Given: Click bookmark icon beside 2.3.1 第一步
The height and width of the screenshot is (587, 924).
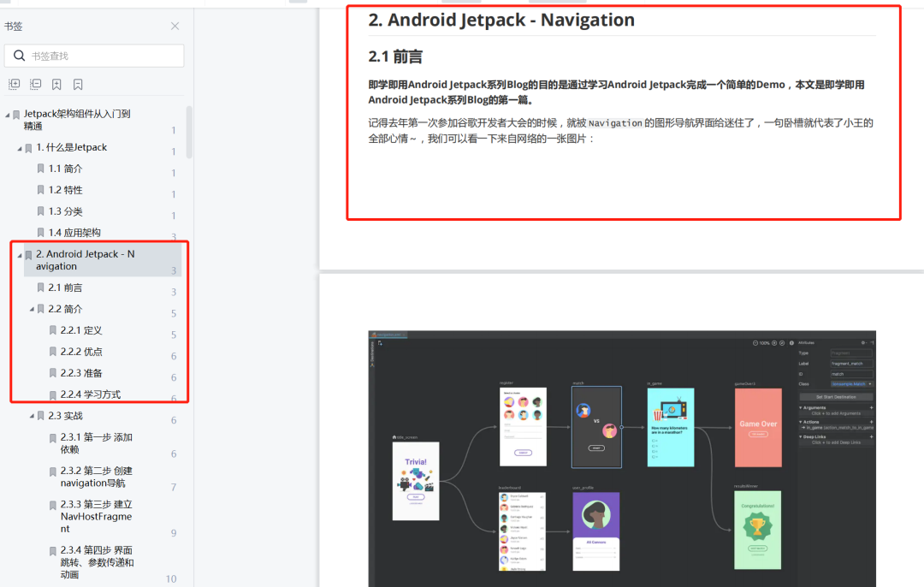Looking at the screenshot, I should pyautogui.click(x=53, y=438).
